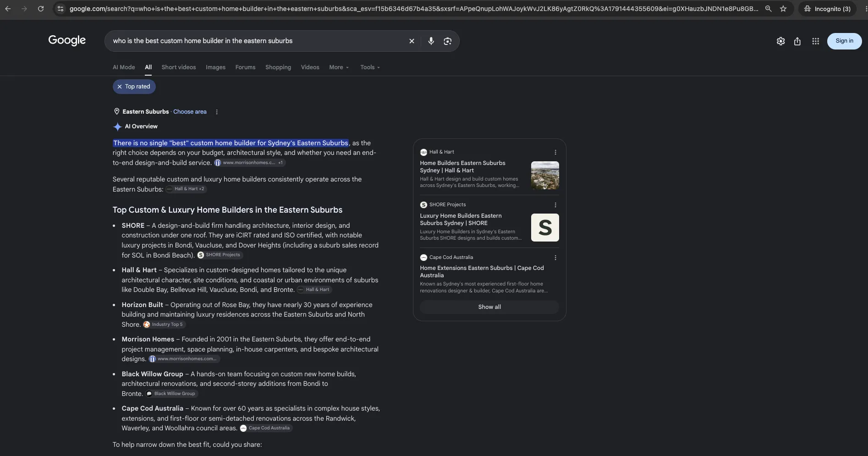The image size is (868, 456).
Task: Open the Tools dropdown
Action: [x=370, y=67]
